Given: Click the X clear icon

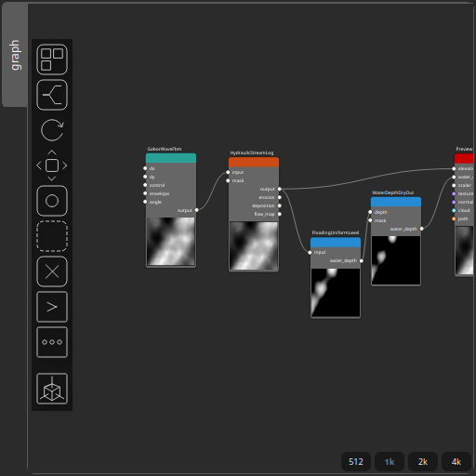Looking at the screenshot, I should (52, 271).
